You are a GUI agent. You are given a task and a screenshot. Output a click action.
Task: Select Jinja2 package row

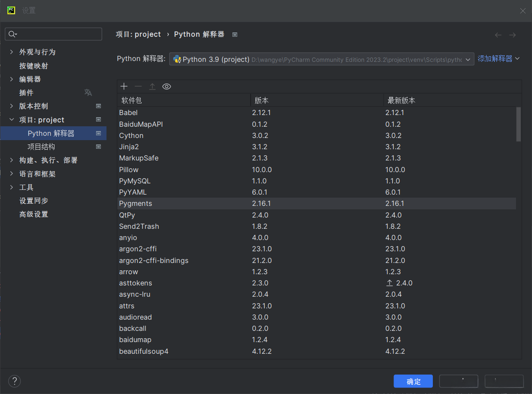(x=316, y=147)
